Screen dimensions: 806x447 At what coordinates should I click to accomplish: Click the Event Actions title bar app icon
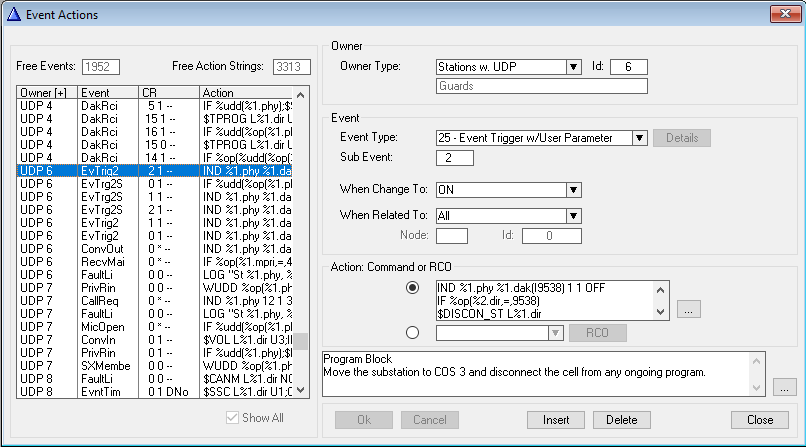(x=14, y=13)
